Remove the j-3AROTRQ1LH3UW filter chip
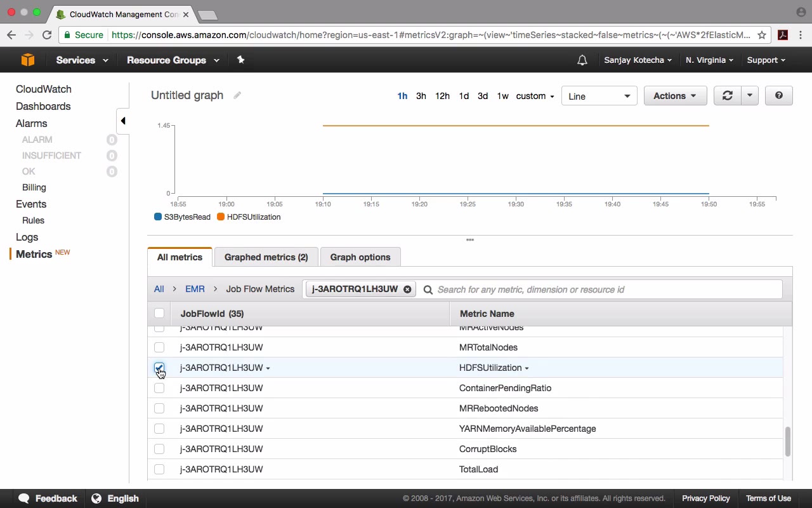This screenshot has height=508, width=812. [407, 290]
